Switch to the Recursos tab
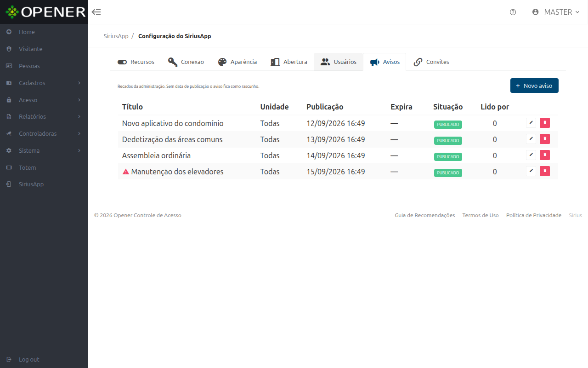 click(136, 62)
